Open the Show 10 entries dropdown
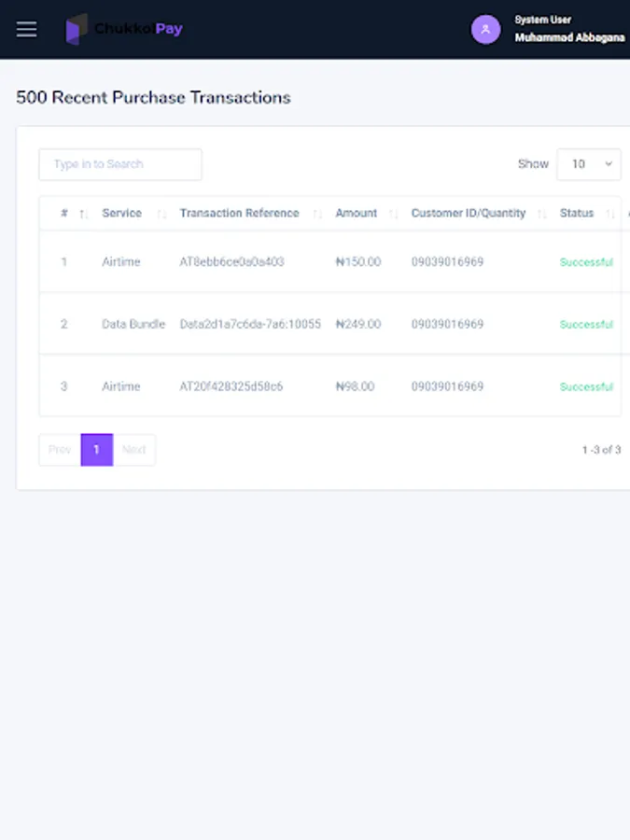 click(589, 164)
